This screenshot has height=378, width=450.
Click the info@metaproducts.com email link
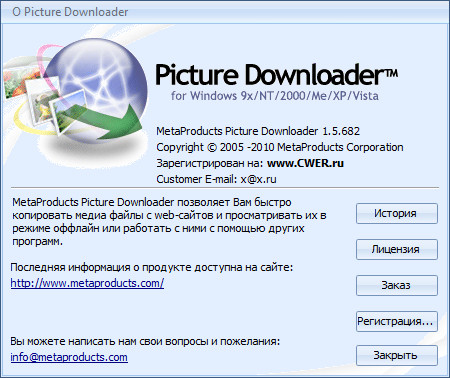(x=69, y=357)
